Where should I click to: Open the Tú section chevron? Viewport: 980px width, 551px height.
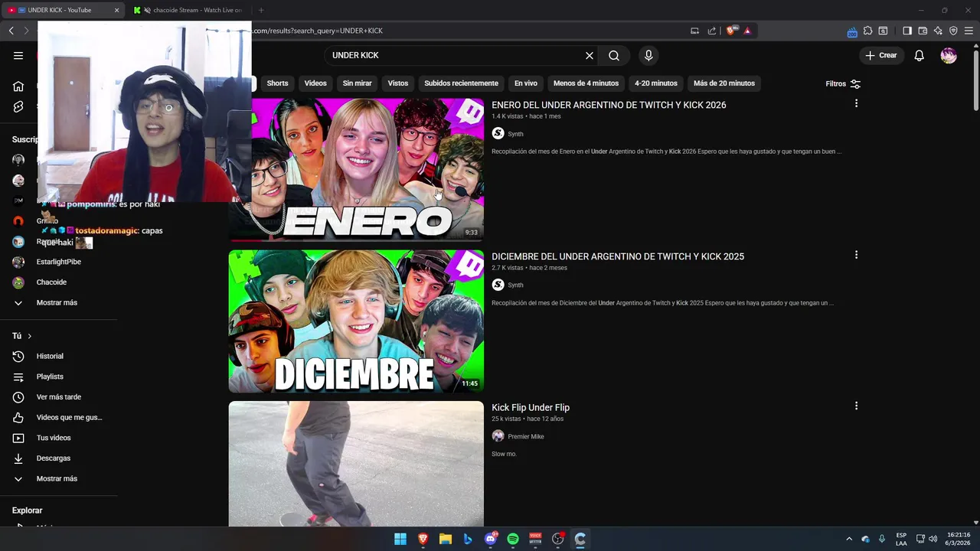pyautogui.click(x=30, y=336)
